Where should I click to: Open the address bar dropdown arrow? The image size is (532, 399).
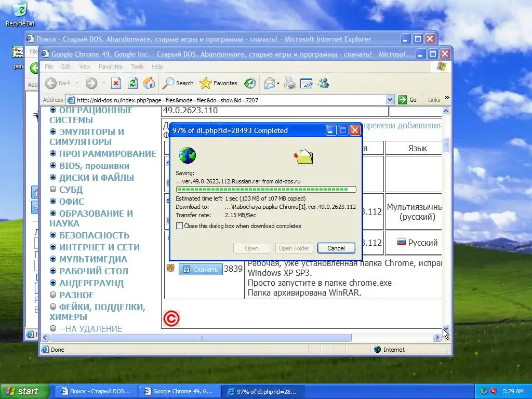tap(390, 100)
